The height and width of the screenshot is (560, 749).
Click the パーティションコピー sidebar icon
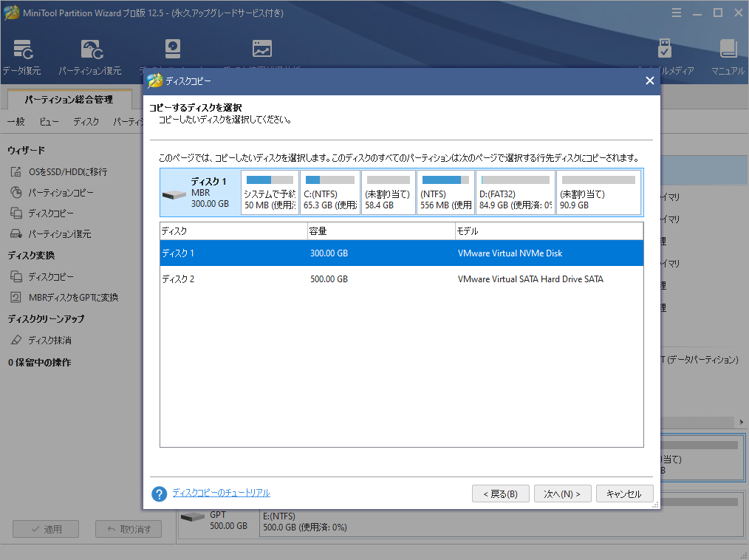[16, 193]
